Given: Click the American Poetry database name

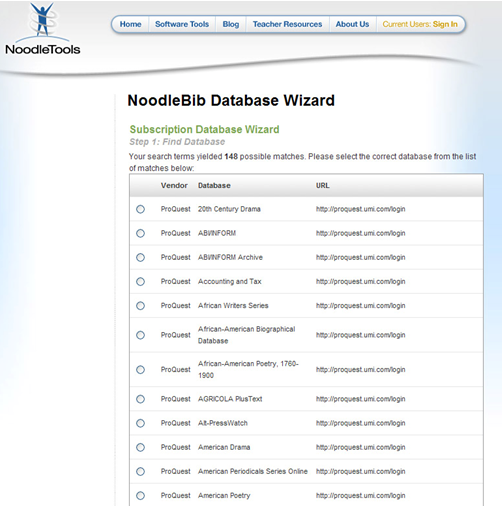Looking at the screenshot, I should pos(224,496).
